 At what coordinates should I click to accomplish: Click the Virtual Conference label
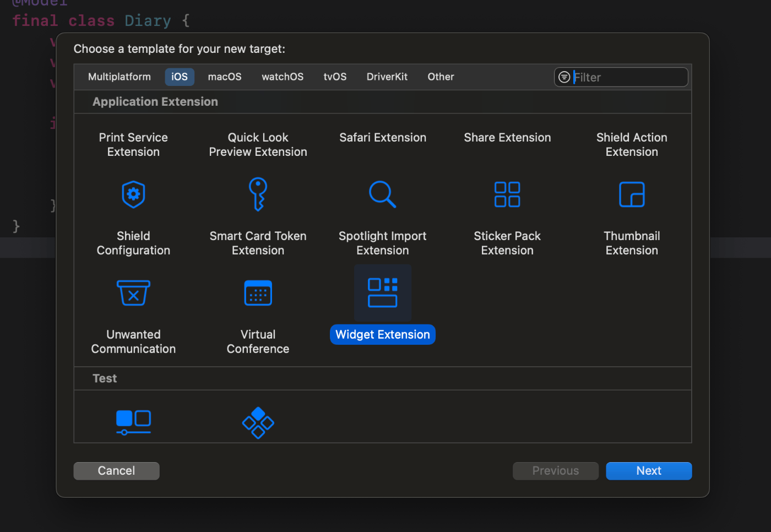(258, 342)
